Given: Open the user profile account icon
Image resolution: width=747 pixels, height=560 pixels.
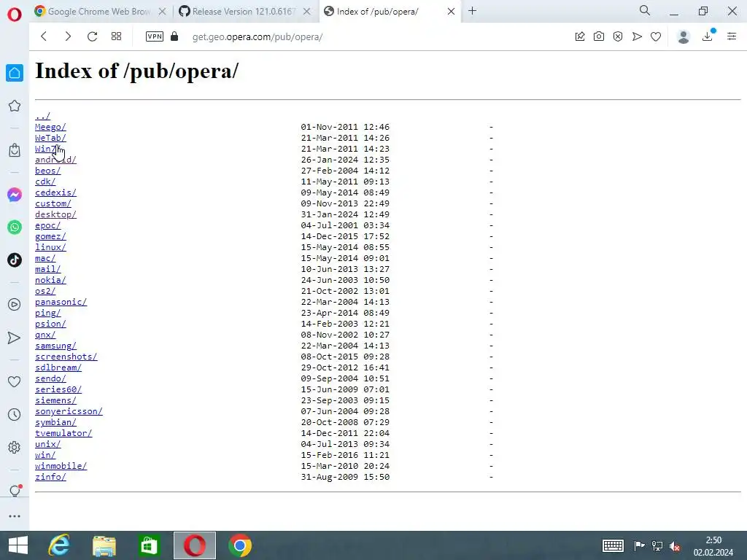Looking at the screenshot, I should (684, 36).
